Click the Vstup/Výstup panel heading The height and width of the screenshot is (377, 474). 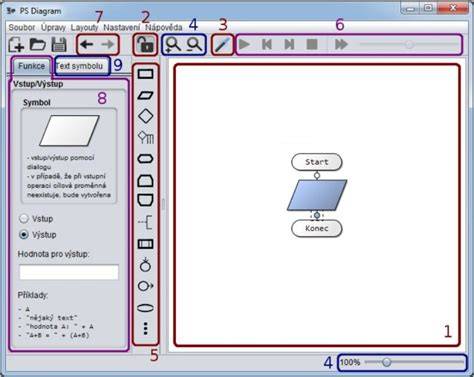[38, 84]
